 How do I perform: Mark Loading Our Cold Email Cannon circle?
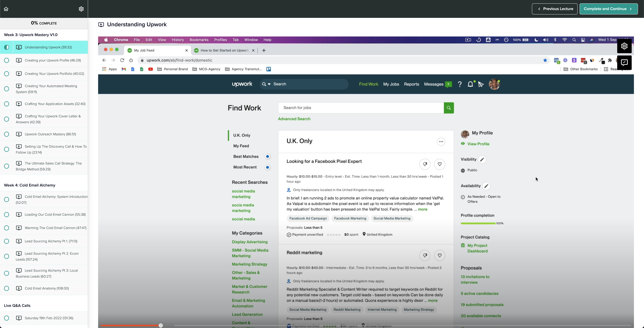pyautogui.click(x=7, y=215)
